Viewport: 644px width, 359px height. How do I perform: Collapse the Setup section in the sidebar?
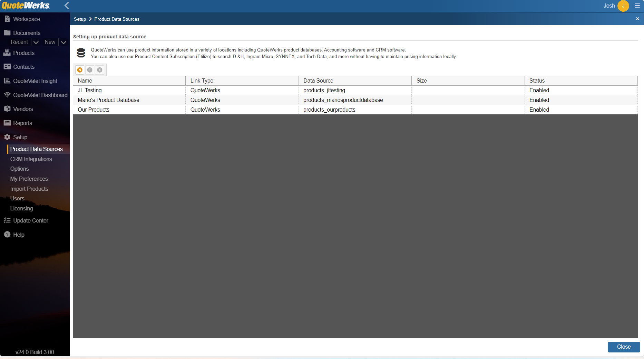click(x=20, y=137)
